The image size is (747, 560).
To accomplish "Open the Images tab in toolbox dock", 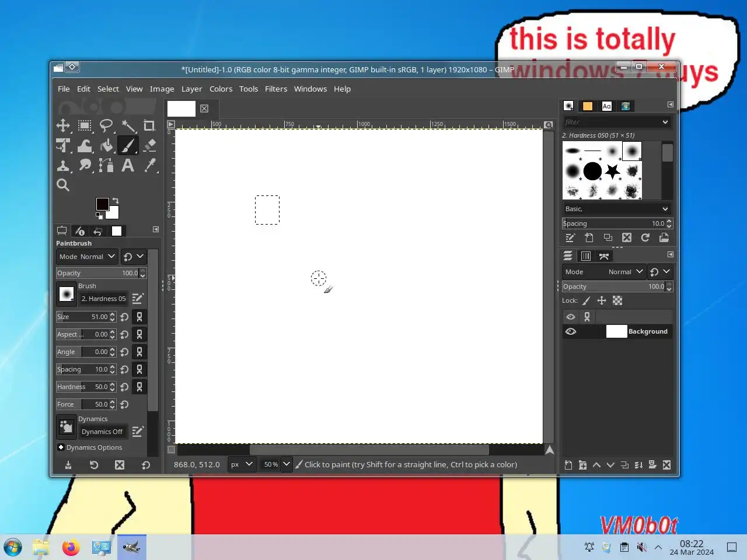I will 117,231.
